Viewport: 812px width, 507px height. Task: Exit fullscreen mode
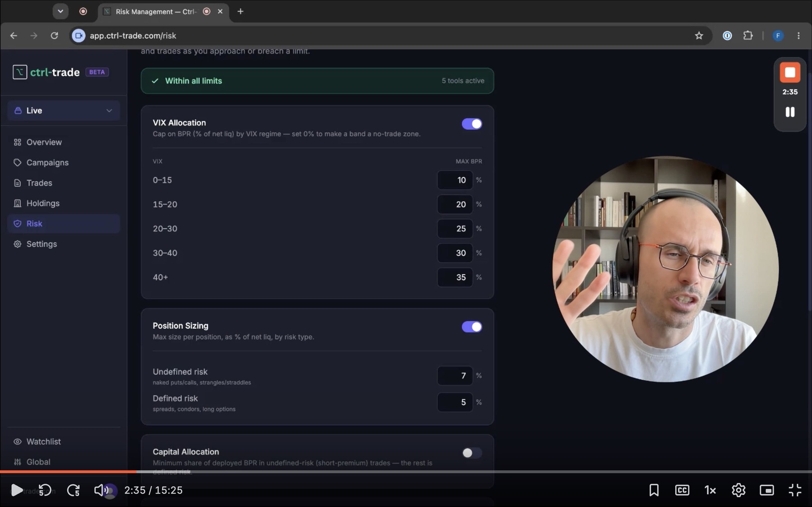(795, 490)
